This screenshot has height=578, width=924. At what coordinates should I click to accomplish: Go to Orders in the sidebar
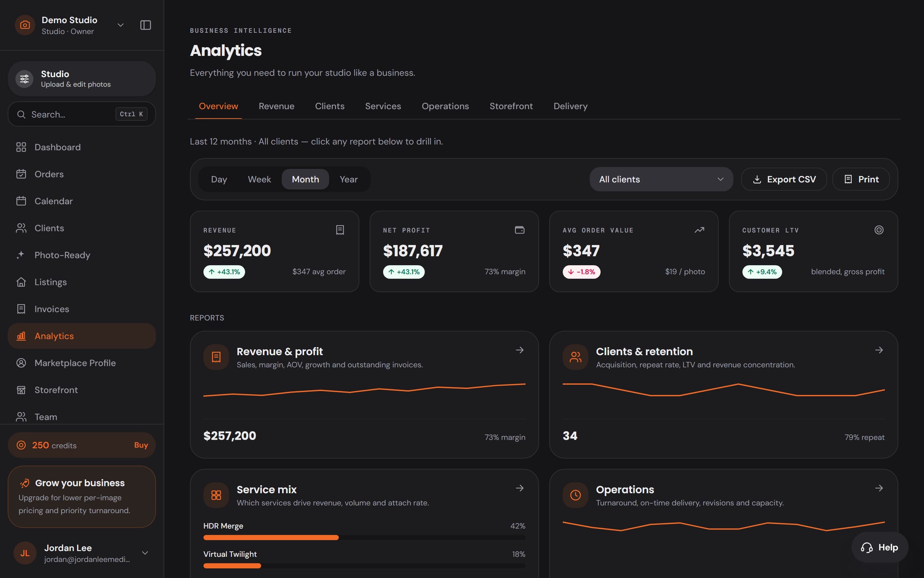(82, 174)
